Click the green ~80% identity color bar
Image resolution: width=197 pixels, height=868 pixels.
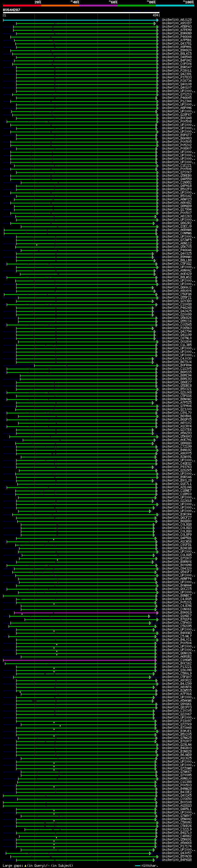tap(137, 6)
